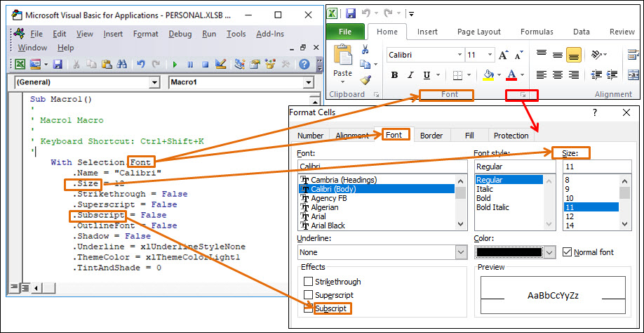Uncheck the Normal font checkbox
This screenshot has height=333, width=644.
pyautogui.click(x=567, y=252)
